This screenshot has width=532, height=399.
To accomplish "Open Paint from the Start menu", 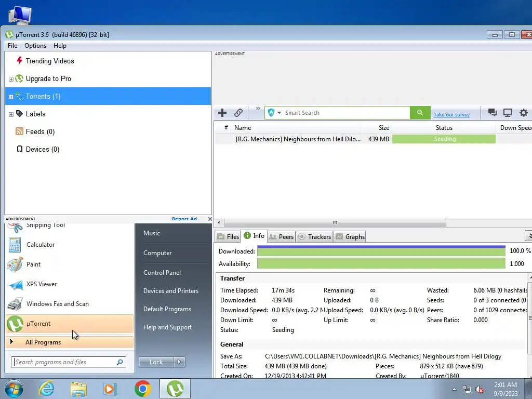I will point(70,264).
